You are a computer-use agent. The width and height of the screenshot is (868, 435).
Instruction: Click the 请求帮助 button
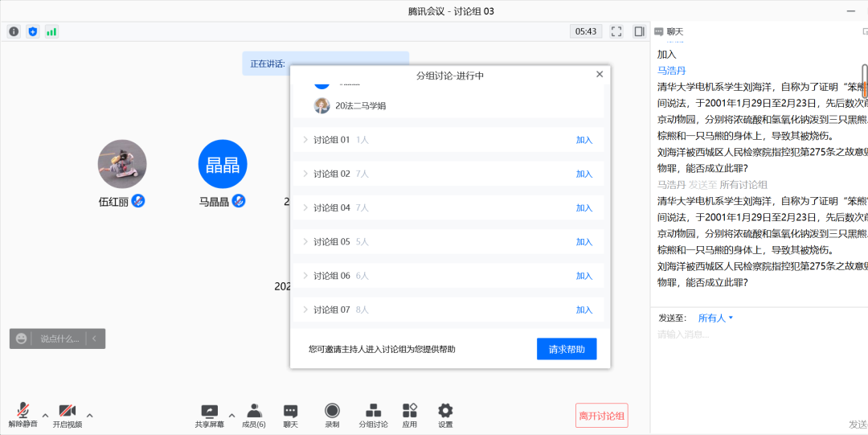(x=567, y=349)
